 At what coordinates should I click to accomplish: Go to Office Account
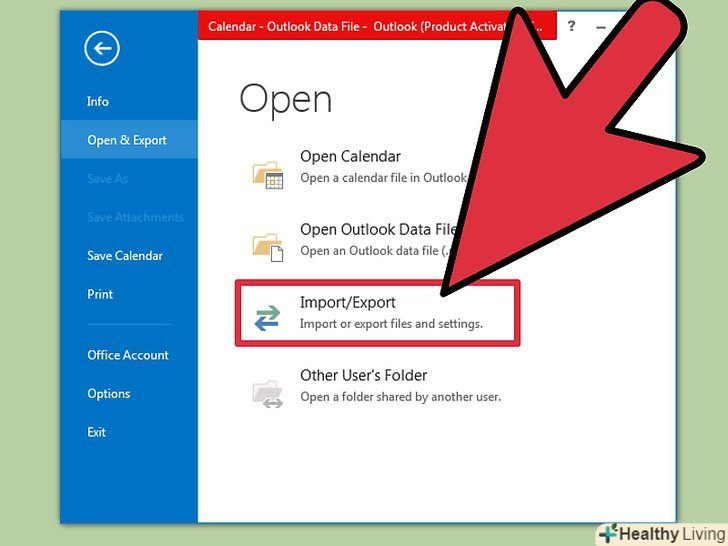[x=128, y=355]
